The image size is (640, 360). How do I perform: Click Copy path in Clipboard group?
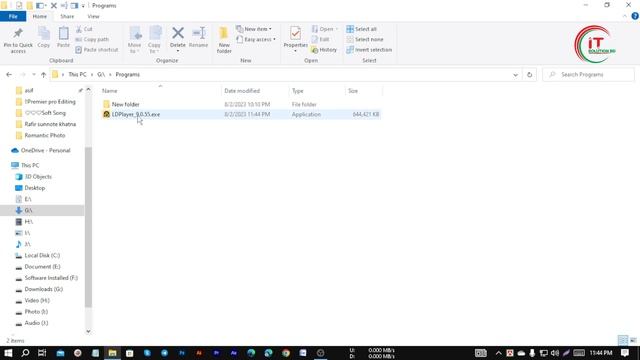pos(92,39)
